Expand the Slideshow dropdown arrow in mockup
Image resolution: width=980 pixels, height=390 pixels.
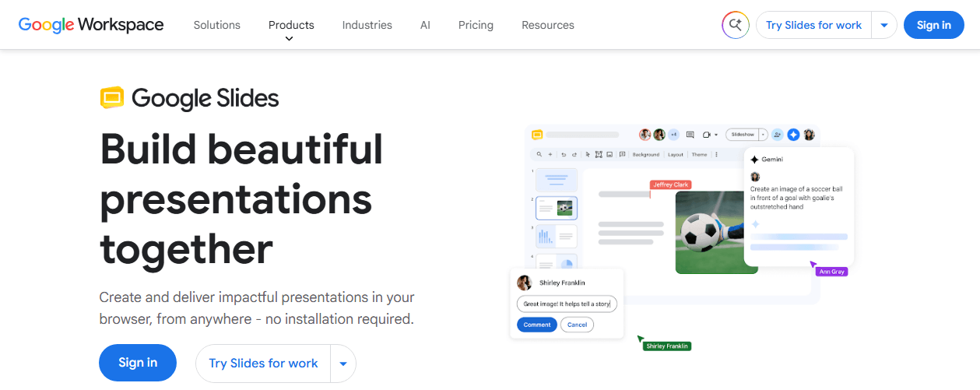coord(763,135)
